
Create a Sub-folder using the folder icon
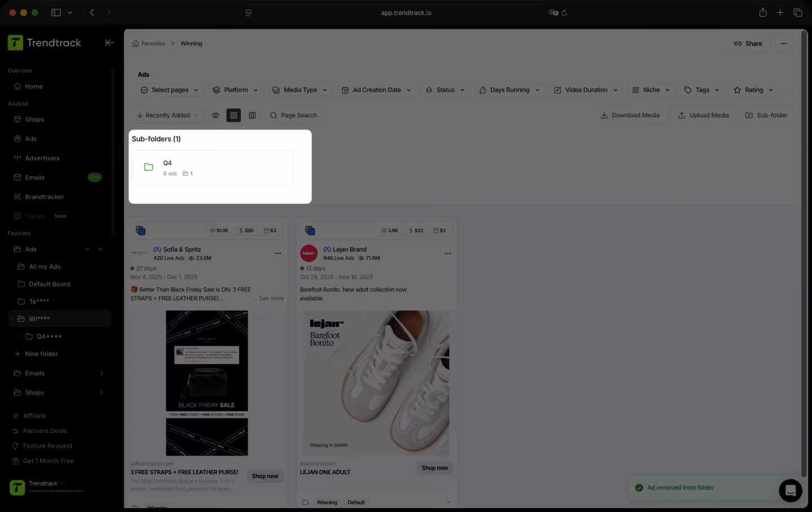(750, 115)
